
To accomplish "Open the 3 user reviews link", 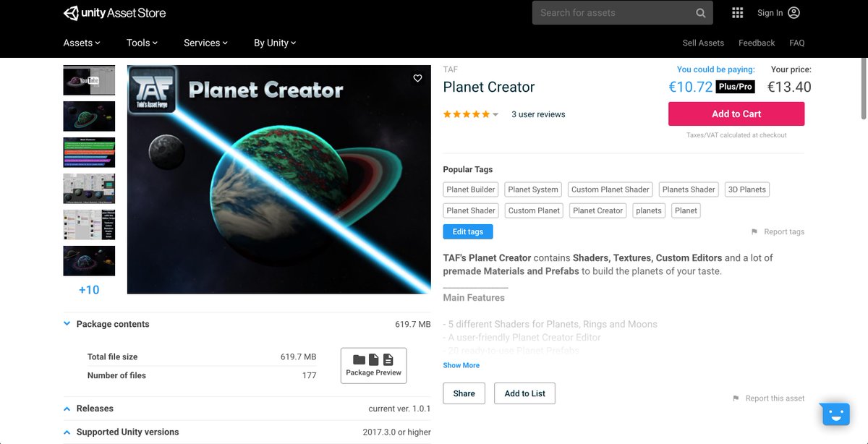I will [538, 114].
